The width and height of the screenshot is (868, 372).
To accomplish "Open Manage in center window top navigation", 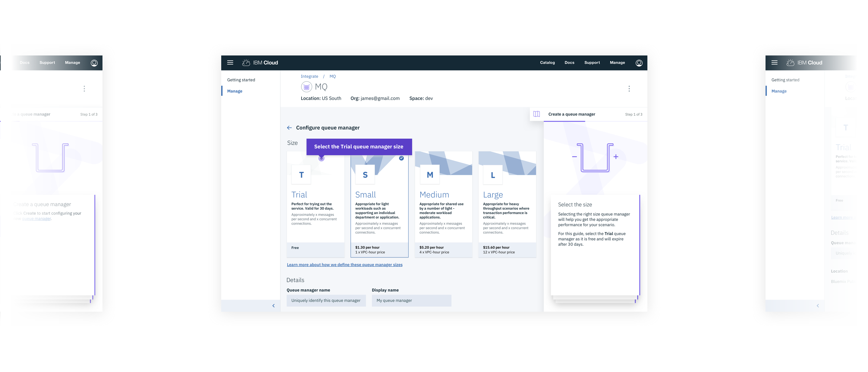I will coord(617,63).
